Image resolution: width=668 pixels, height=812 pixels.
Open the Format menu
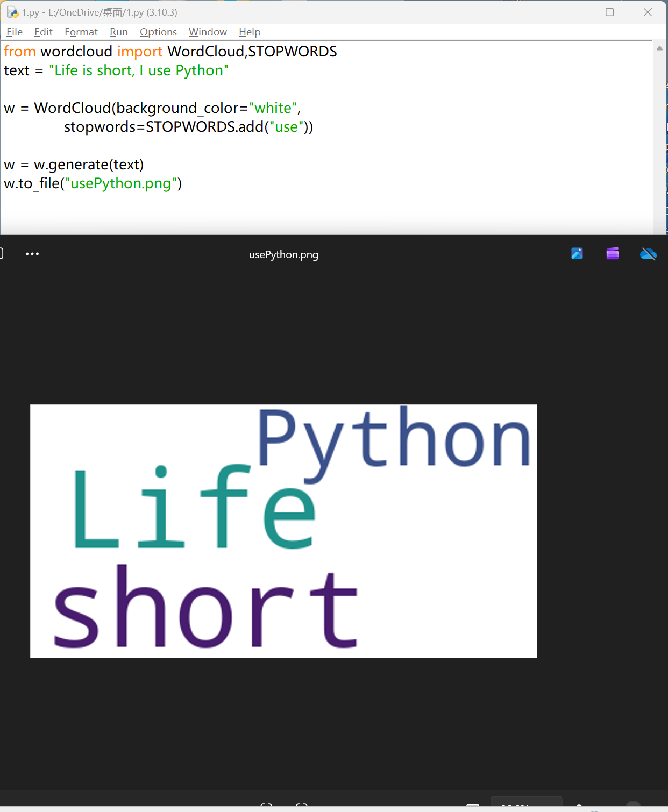[x=81, y=32]
